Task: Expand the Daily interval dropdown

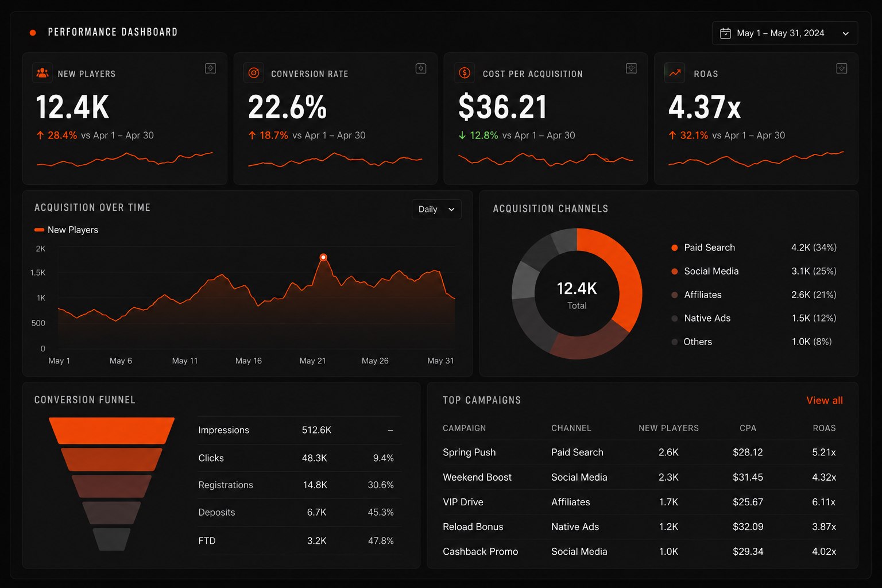Action: click(436, 209)
